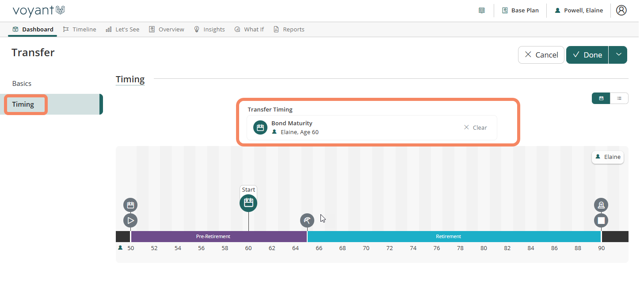Switch to the Insights tab
Screen dimensions: 644x293
[x=210, y=29]
